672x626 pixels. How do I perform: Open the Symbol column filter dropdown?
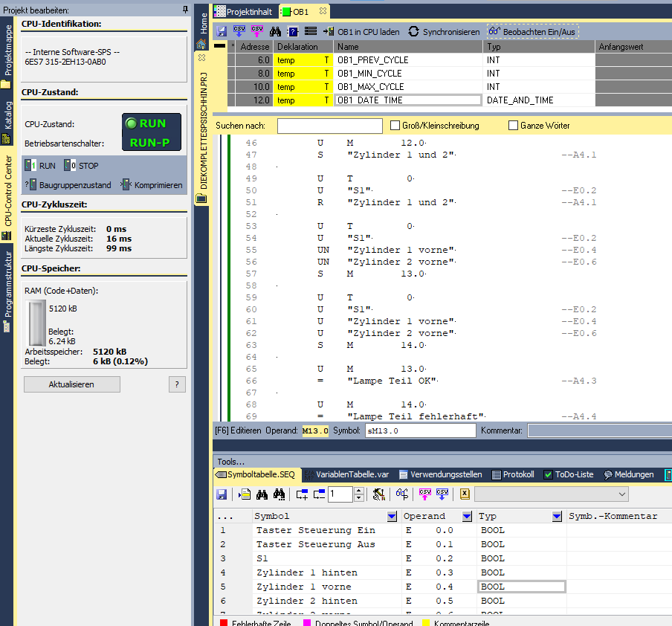(x=392, y=516)
